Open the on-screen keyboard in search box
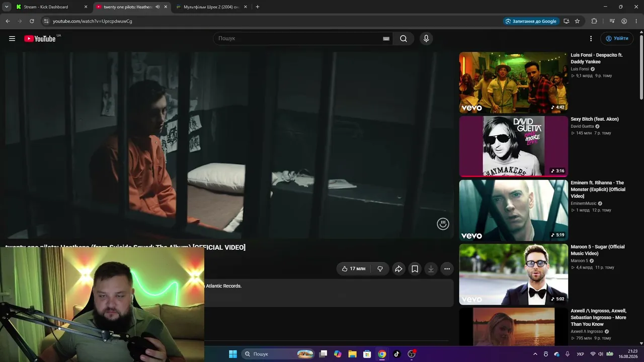 [x=386, y=39]
